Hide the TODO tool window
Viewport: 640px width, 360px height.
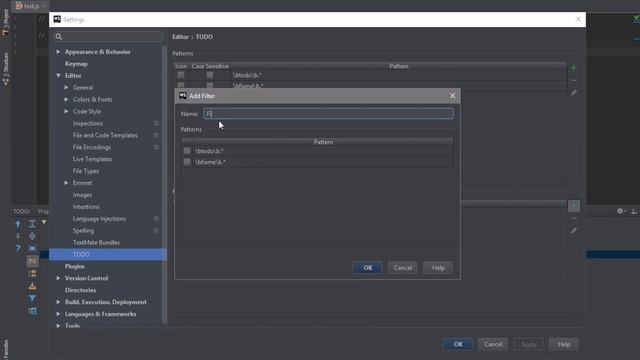633,211
